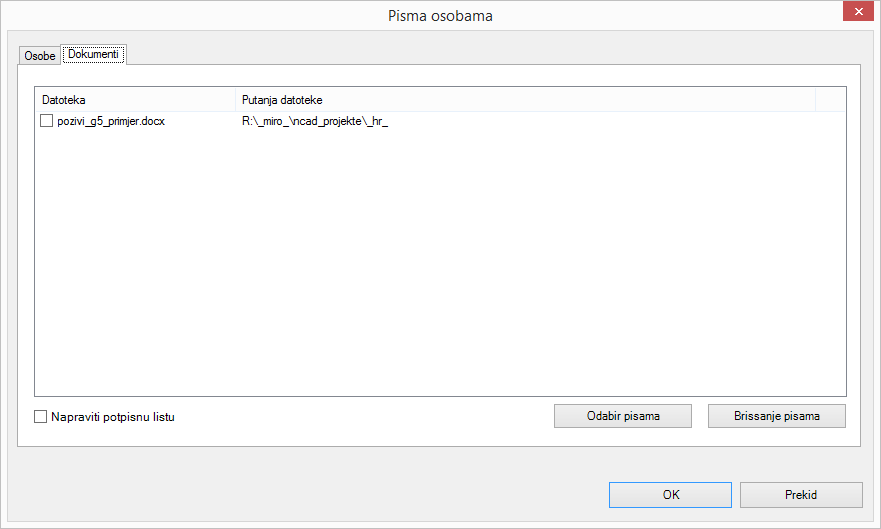Close the Pisma osobama dialog window
Image resolution: width=881 pixels, height=529 pixels.
(x=858, y=11)
